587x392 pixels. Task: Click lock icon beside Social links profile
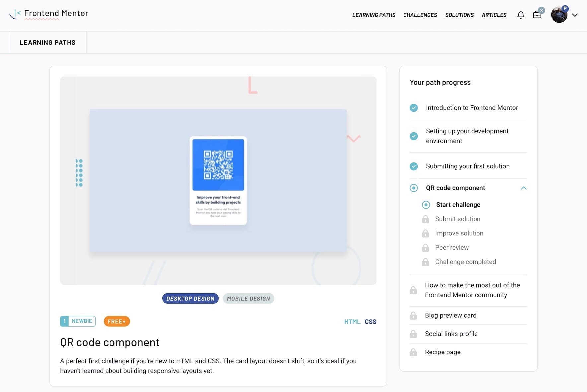coord(413,334)
